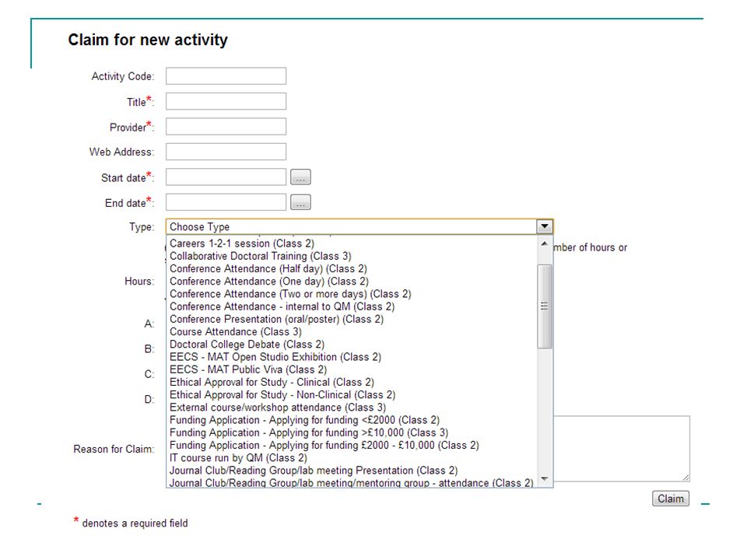Choose Conference Attendance - internal to QM
This screenshot has width=747, height=560.
click(352, 306)
